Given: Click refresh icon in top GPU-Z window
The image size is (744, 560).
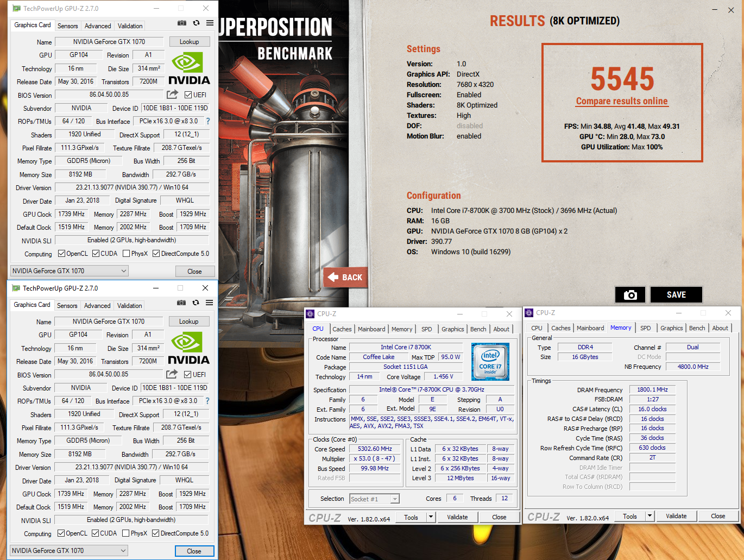Looking at the screenshot, I should click(196, 23).
